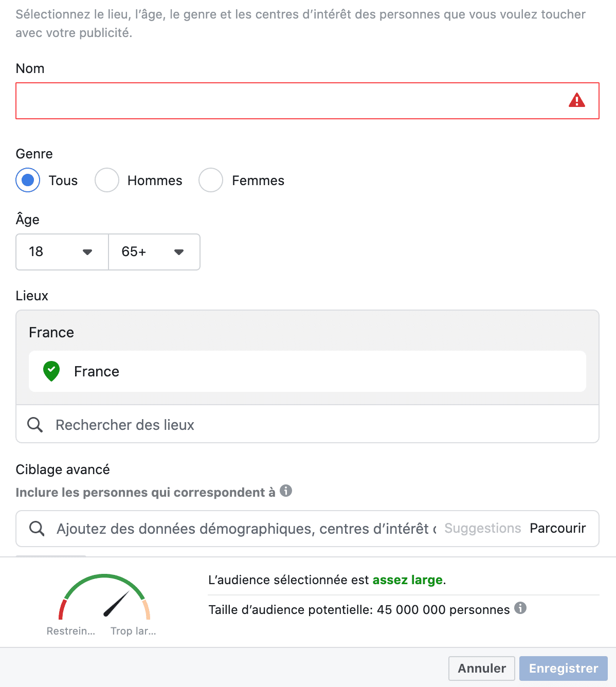Click the magnifier icon in Rechercher des lieux
This screenshot has height=687, width=616.
[x=34, y=424]
